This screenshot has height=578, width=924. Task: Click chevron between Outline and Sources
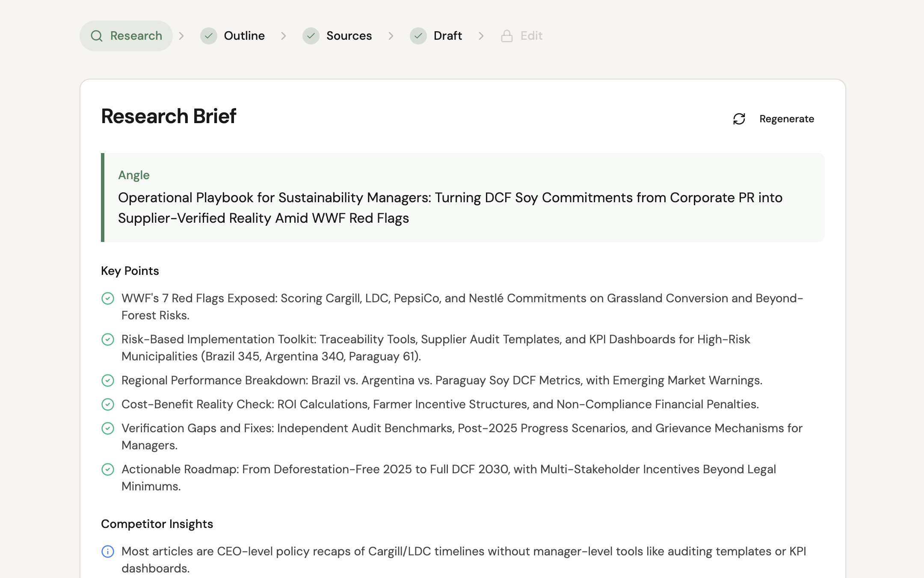(x=283, y=36)
